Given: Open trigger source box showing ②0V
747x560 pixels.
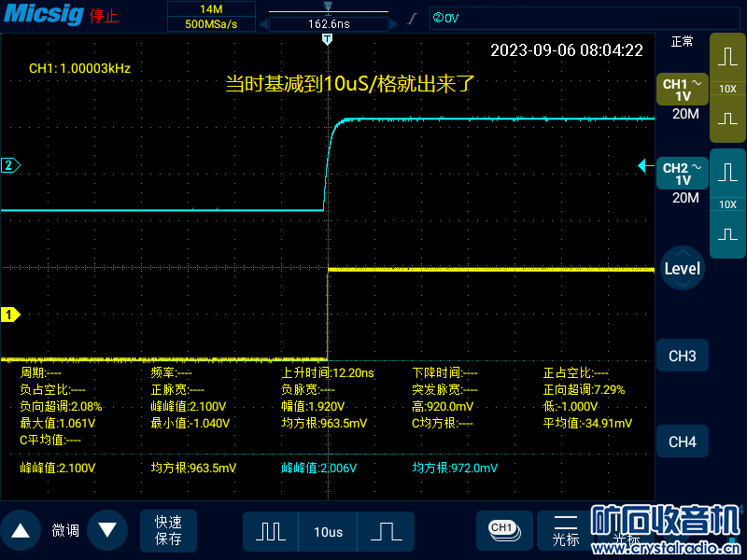Looking at the screenshot, I should (x=585, y=19).
